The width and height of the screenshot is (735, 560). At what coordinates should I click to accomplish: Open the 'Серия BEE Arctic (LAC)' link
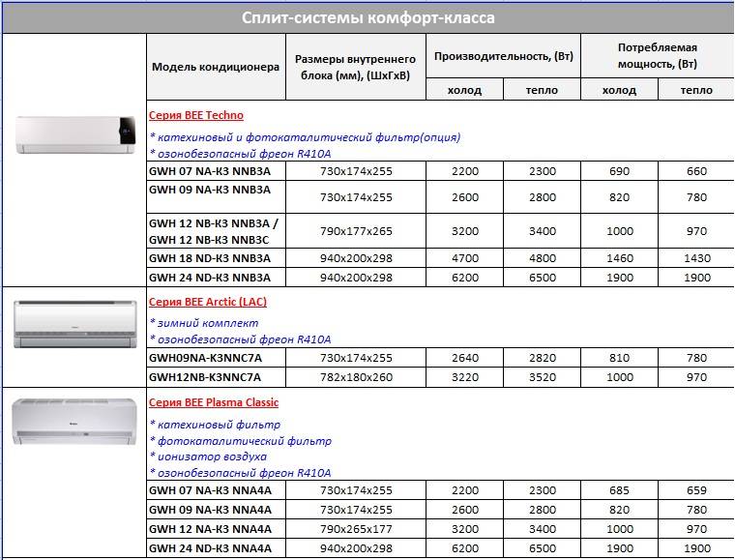208,302
